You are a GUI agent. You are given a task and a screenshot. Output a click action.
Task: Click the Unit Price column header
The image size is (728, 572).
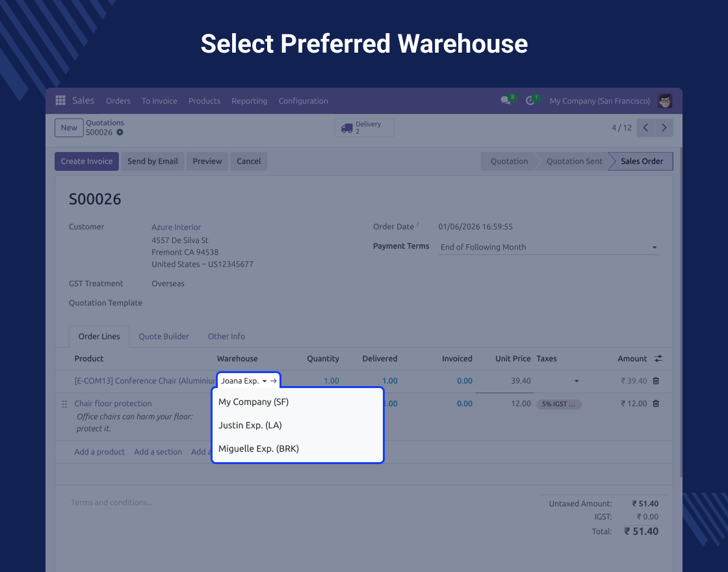click(513, 358)
